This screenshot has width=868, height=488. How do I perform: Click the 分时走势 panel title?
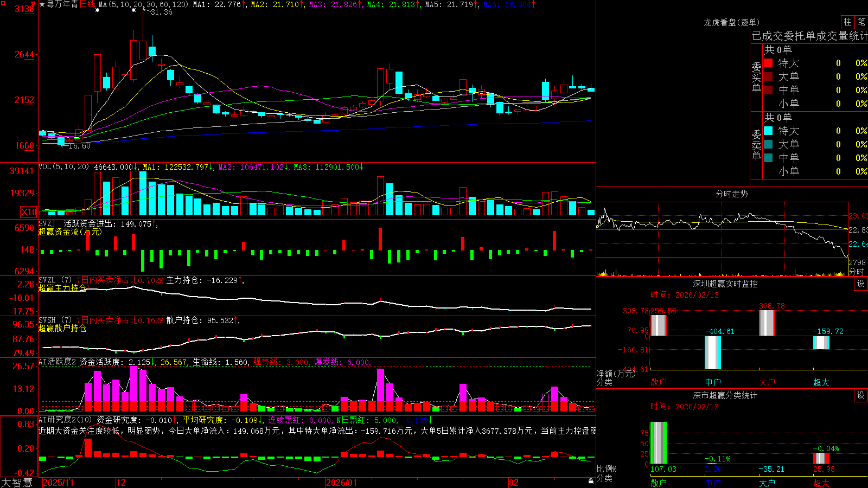click(x=731, y=194)
